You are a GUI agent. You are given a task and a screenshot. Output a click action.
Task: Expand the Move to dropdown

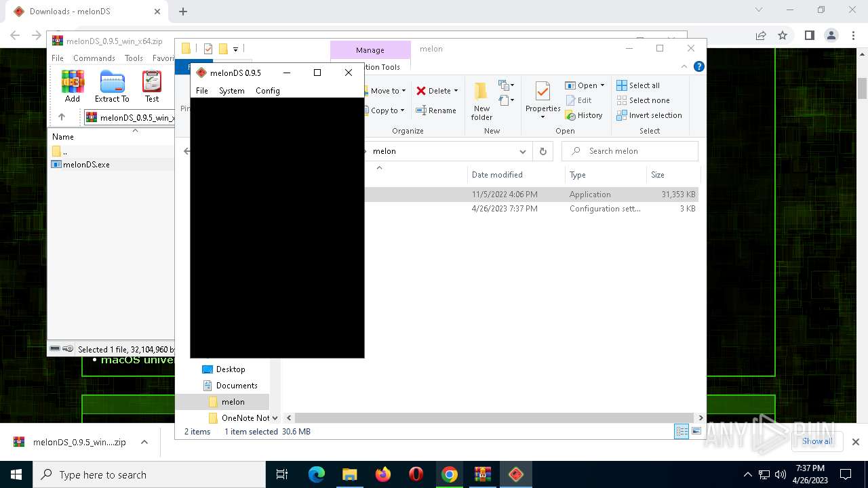[403, 91]
